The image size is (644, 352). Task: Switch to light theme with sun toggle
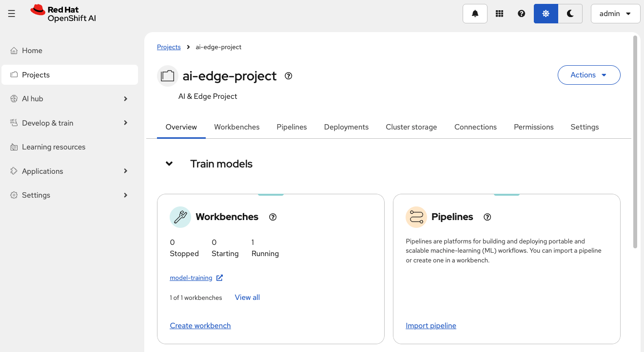(546, 14)
